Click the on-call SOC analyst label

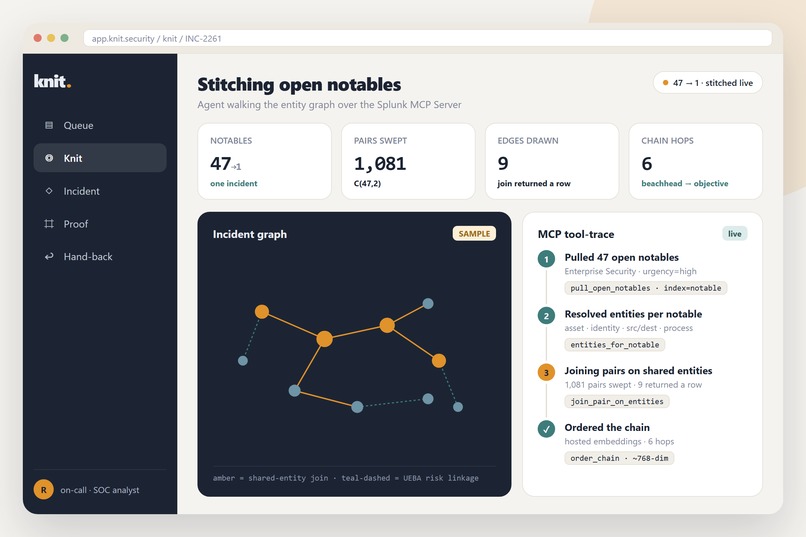coord(100,490)
